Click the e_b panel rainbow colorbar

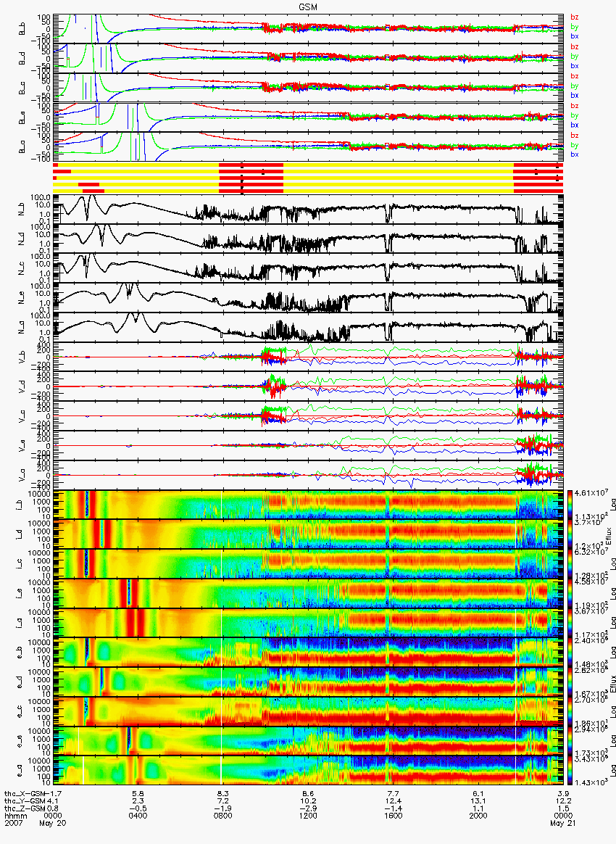[x=570, y=653]
